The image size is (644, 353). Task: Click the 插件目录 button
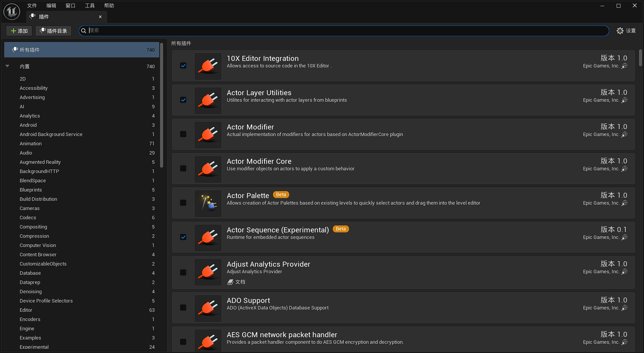click(x=53, y=31)
